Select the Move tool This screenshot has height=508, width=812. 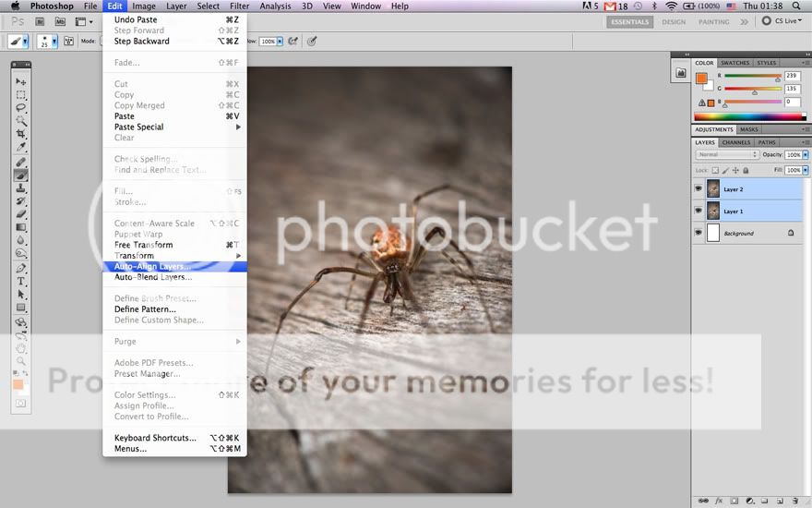coord(20,81)
